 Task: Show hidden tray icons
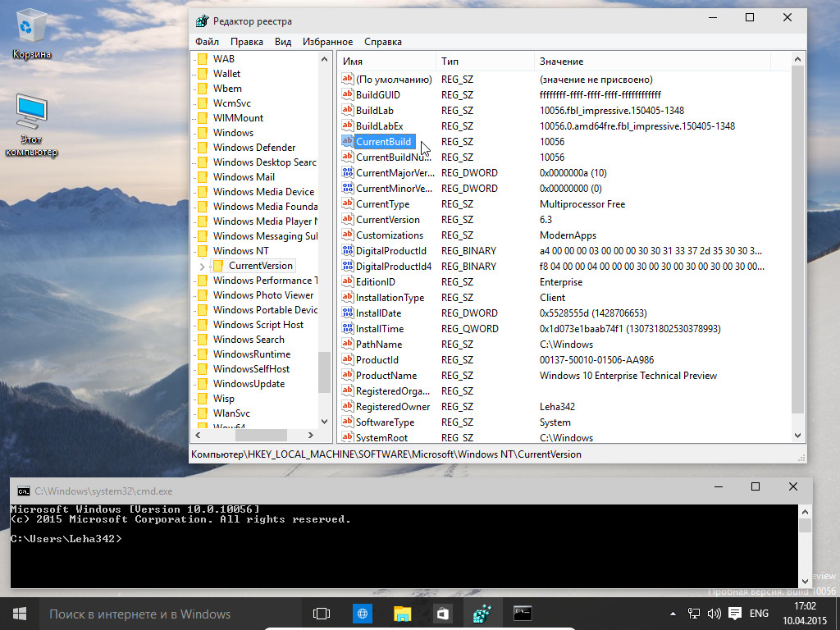pyautogui.click(x=673, y=614)
